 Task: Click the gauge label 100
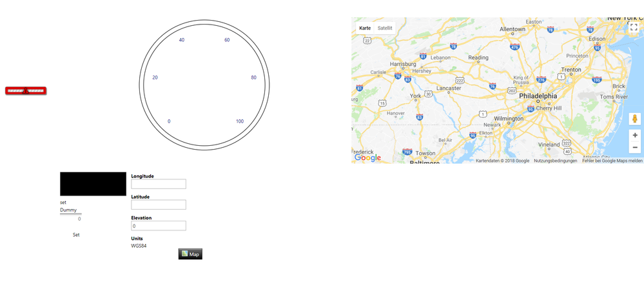tap(240, 121)
